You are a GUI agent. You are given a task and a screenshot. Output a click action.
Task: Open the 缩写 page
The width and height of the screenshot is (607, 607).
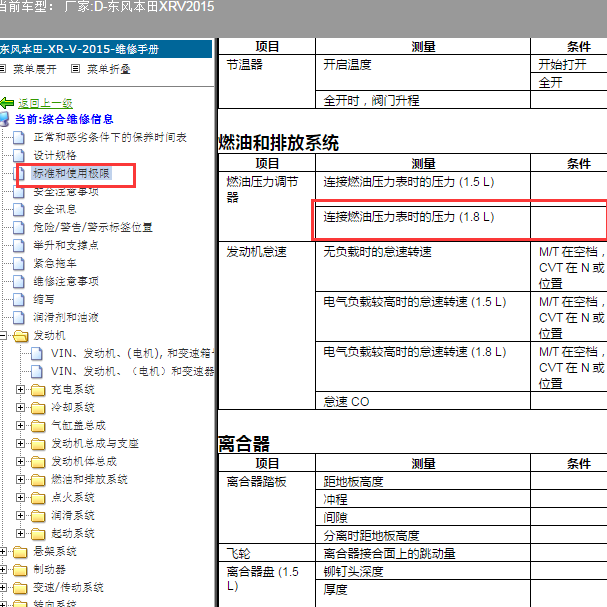44,299
